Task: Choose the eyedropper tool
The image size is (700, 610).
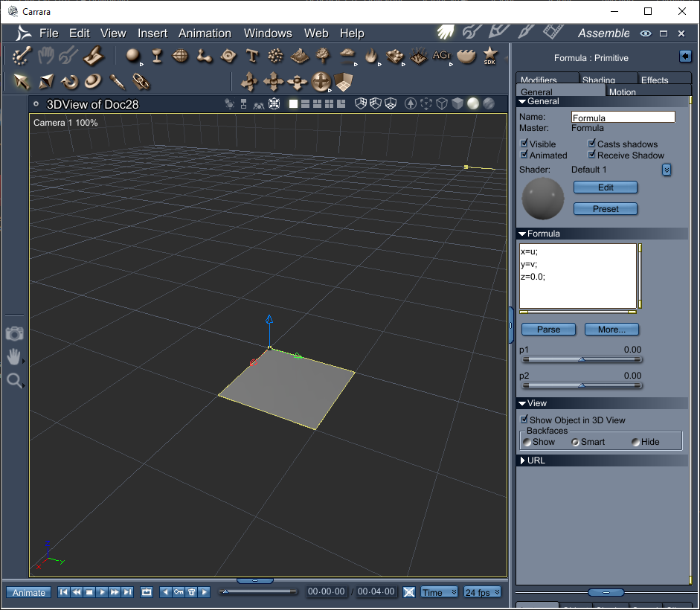Action: 117,81
